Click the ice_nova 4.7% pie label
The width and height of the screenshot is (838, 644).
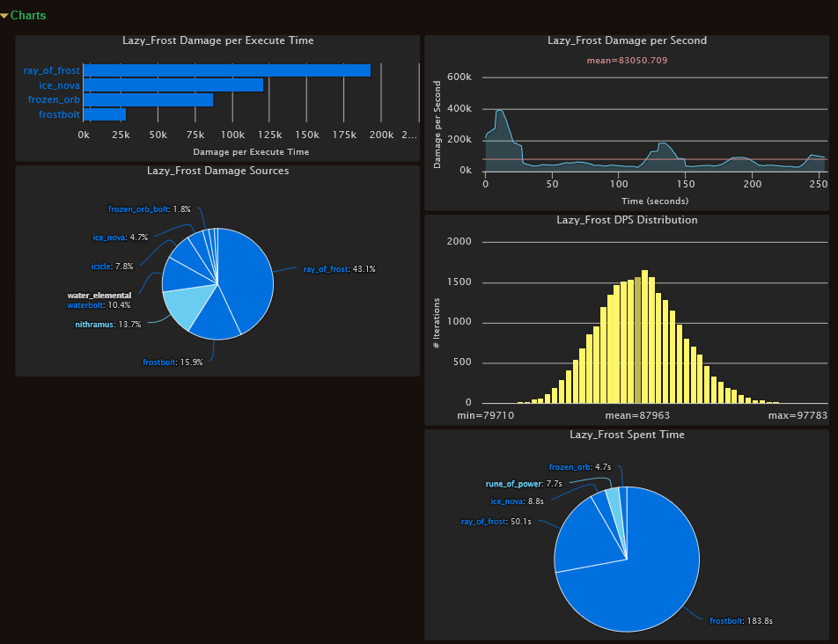(121, 237)
